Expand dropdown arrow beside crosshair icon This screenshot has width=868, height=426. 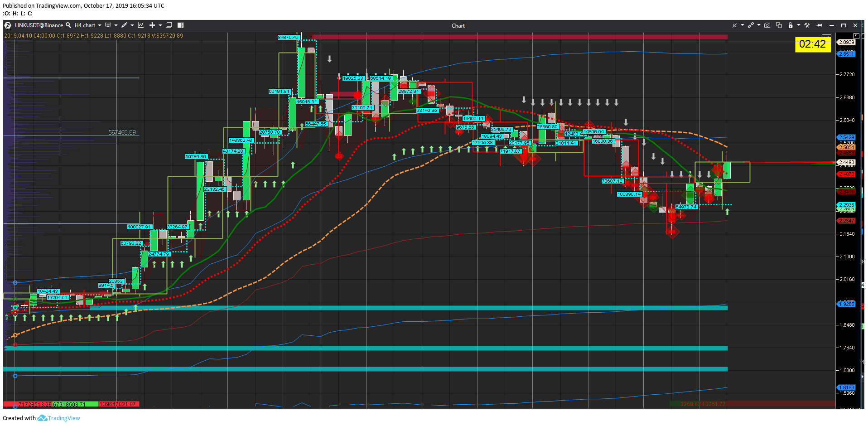click(x=743, y=25)
